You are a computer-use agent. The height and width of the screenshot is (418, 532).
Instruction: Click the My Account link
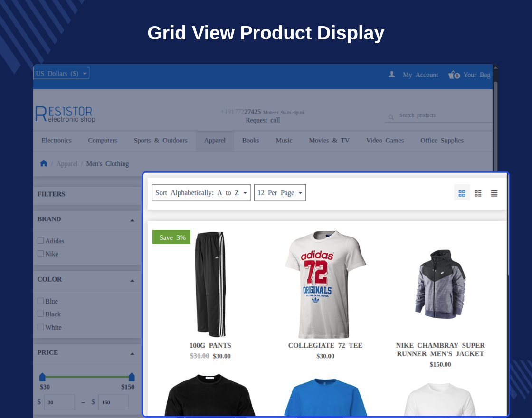click(x=420, y=75)
